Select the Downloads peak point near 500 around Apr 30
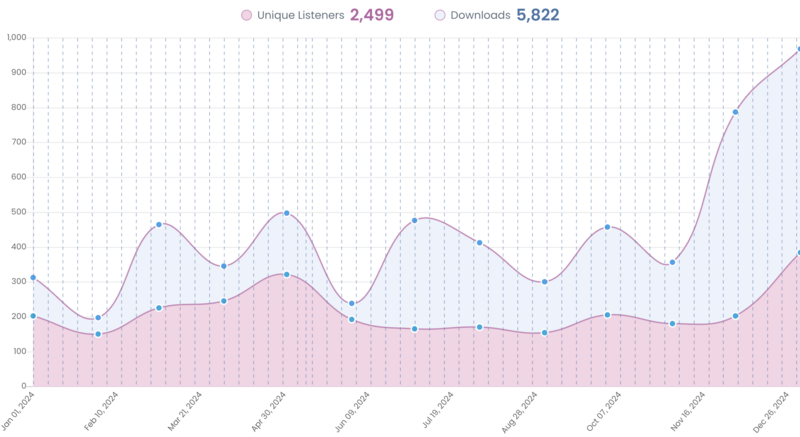The image size is (800, 437). [x=286, y=213]
